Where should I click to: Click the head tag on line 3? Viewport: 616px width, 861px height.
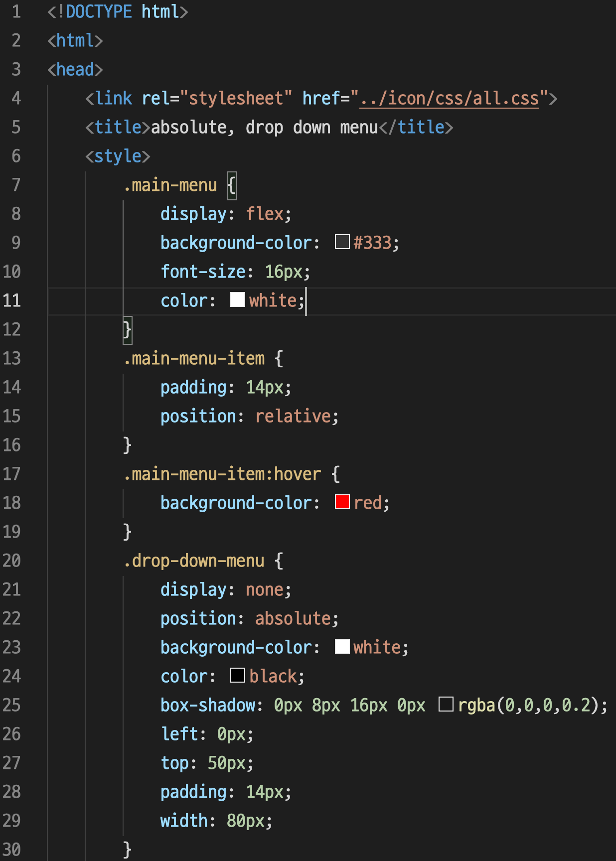point(75,69)
